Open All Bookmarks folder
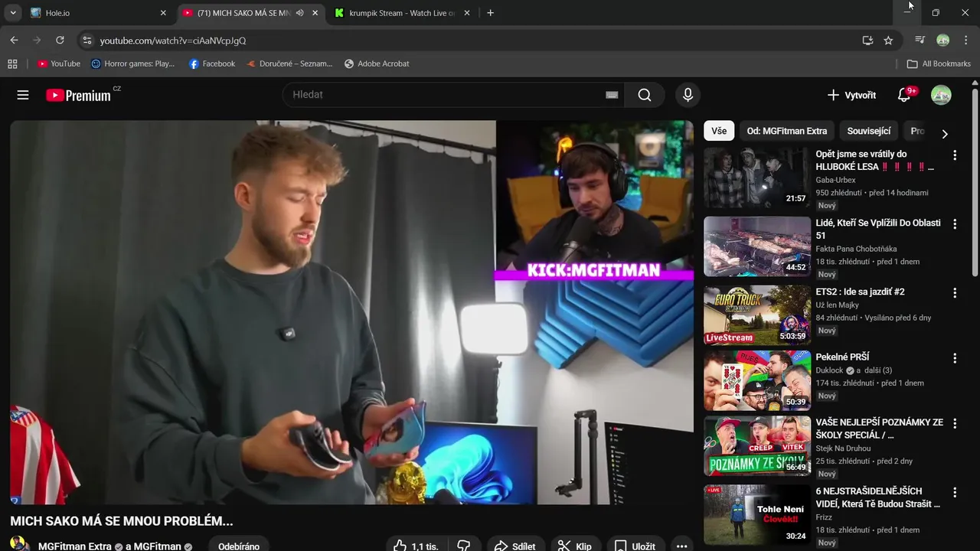The width and height of the screenshot is (980, 551). [x=939, y=64]
